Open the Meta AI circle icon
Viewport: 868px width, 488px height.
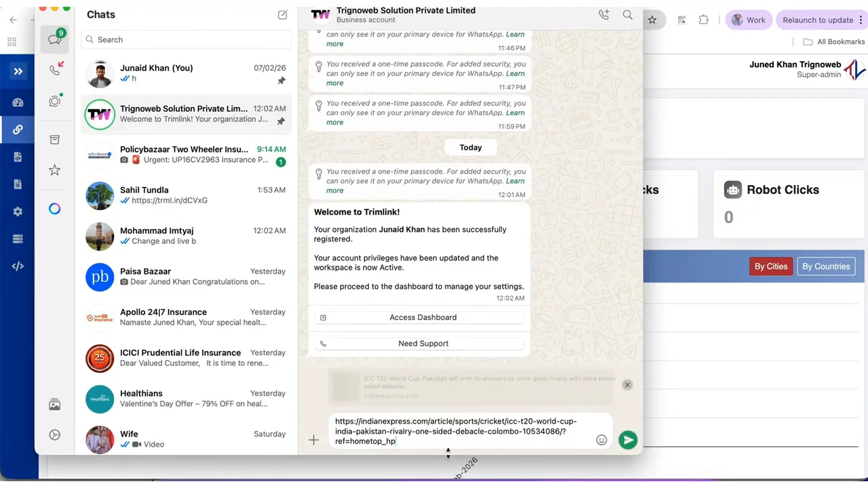[x=55, y=209]
